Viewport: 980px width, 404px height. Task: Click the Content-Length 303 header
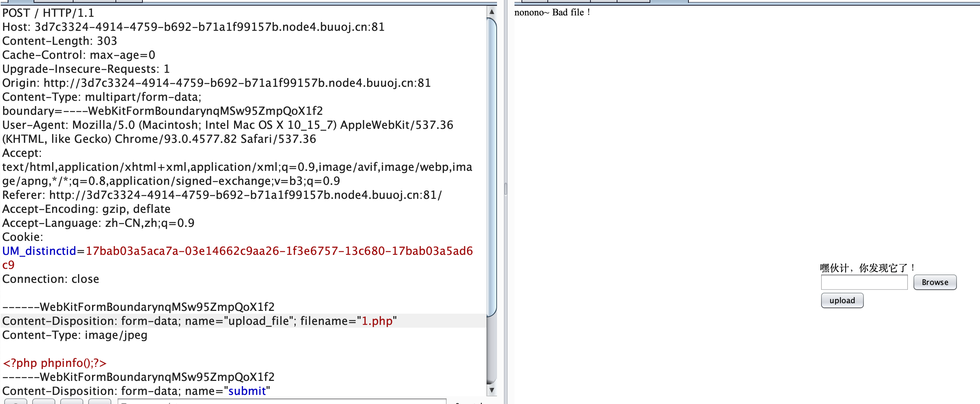59,41
